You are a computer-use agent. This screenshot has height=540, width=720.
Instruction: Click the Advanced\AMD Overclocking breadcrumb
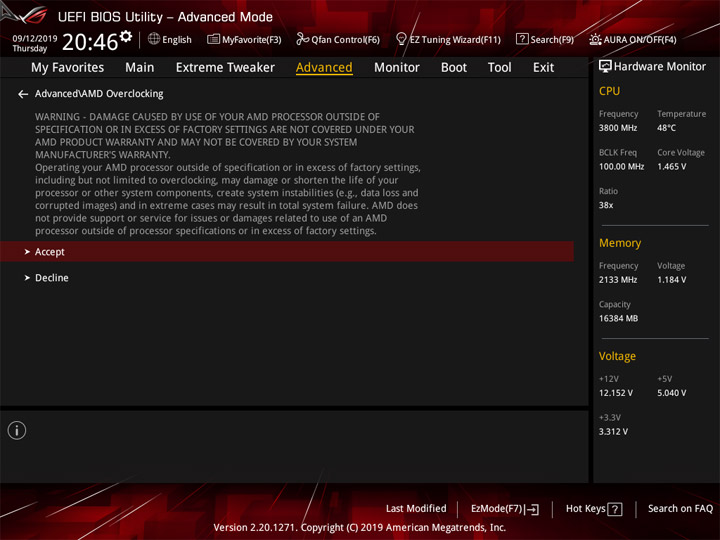pos(99,94)
